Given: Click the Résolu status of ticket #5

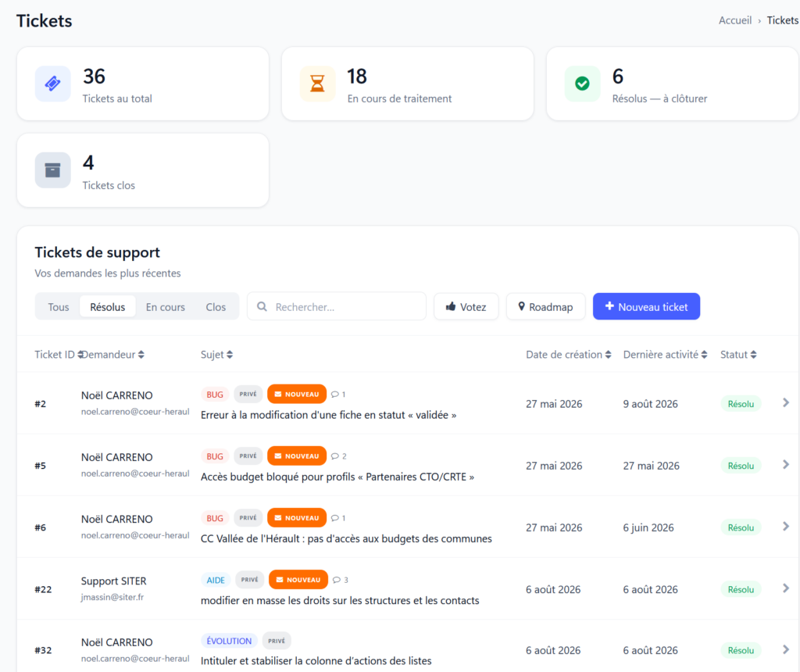Looking at the screenshot, I should [x=741, y=466].
